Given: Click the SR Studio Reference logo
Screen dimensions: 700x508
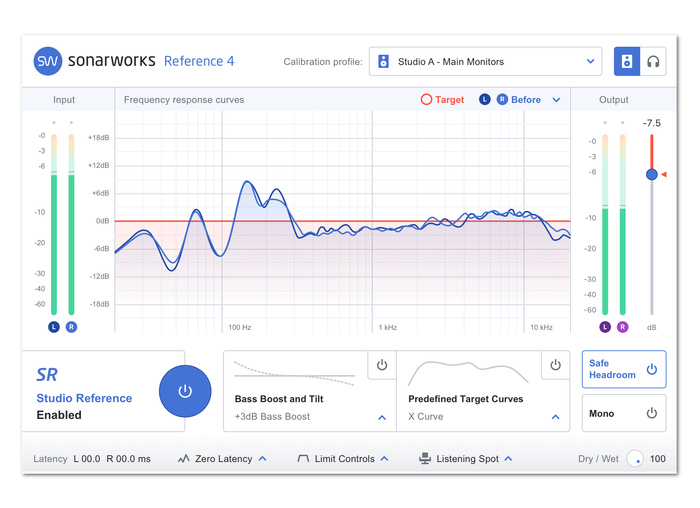Looking at the screenshot, I should (47, 375).
